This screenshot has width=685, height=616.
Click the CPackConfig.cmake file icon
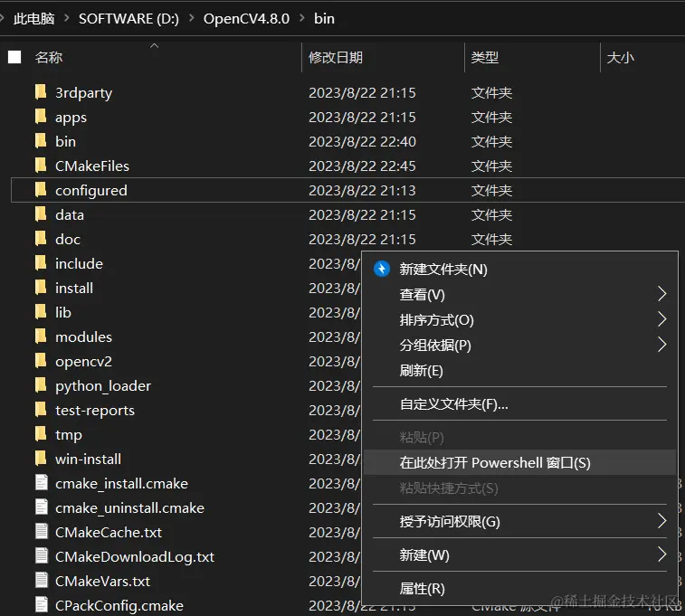tap(42, 604)
